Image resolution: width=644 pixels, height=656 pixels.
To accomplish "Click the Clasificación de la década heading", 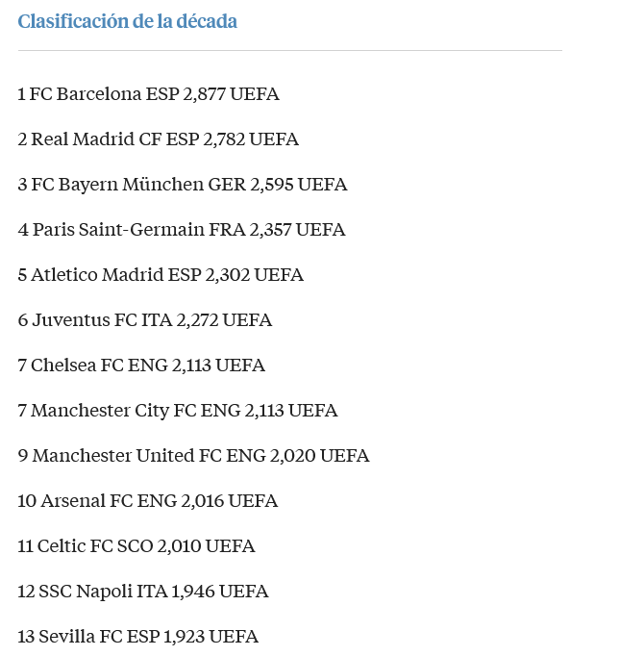I will click(x=128, y=22).
